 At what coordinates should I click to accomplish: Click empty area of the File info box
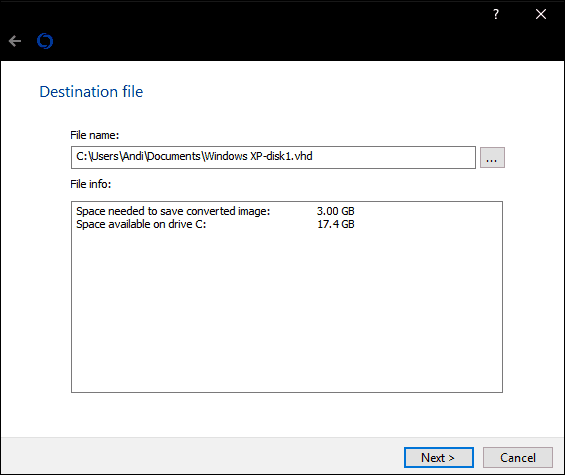click(286, 310)
